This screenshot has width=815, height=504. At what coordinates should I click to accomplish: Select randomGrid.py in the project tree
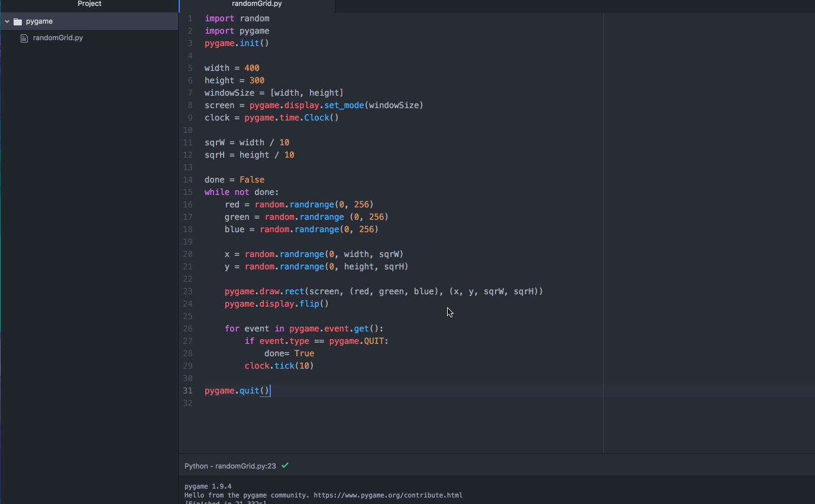coord(58,38)
